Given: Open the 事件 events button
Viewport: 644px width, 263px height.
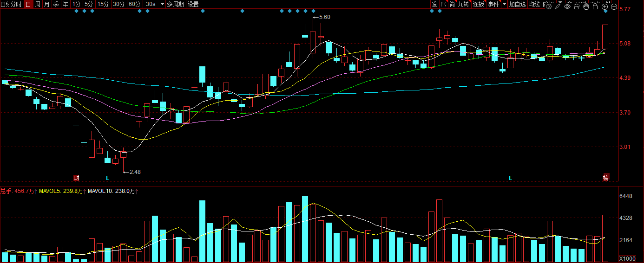Looking at the screenshot, I should 493,4.
